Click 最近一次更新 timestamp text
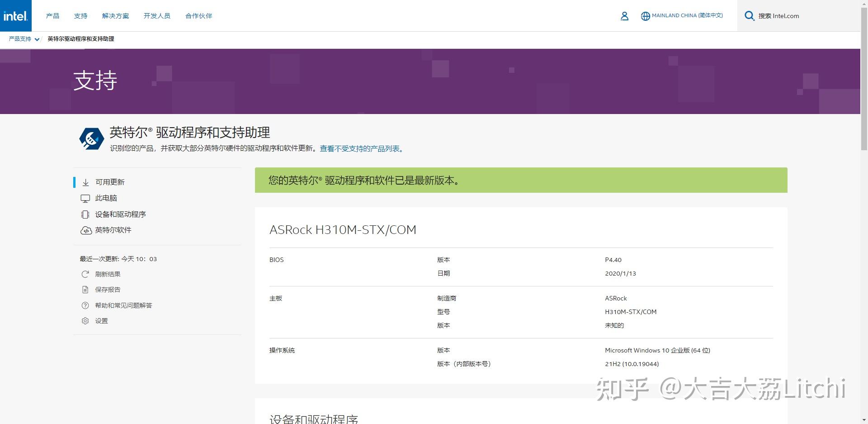Screen dimensions: 868x424 (x=118, y=259)
